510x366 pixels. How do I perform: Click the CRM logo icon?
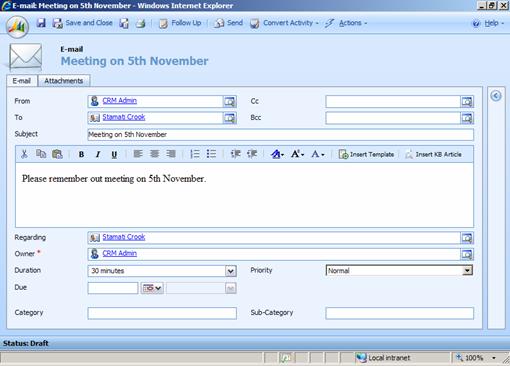point(17,26)
